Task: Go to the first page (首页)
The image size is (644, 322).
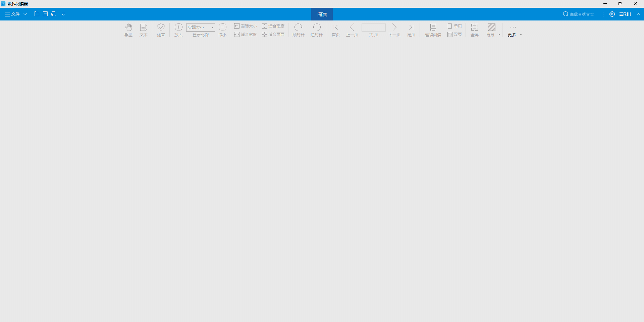Action: (336, 30)
